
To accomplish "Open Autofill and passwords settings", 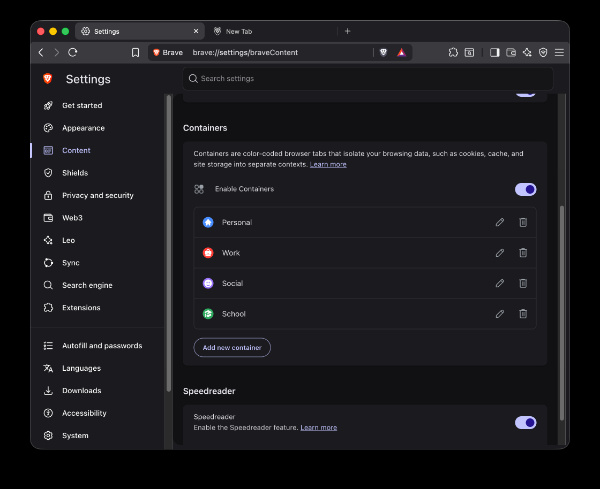I will (102, 346).
